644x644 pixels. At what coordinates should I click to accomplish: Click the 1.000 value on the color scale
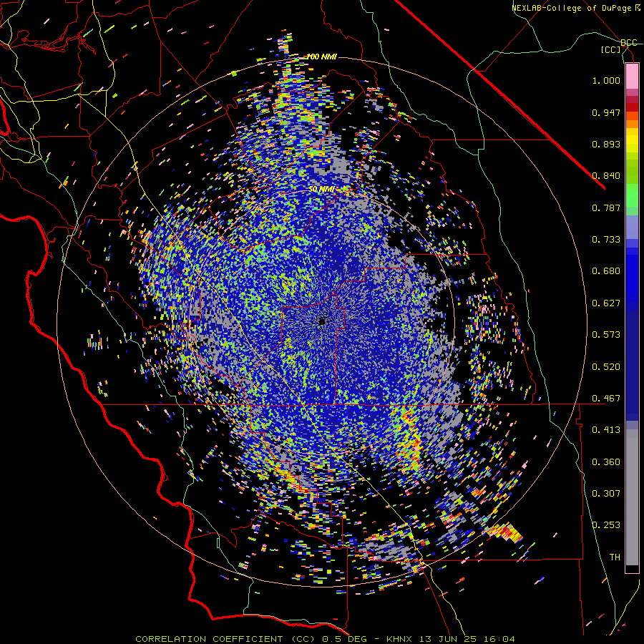pos(606,80)
